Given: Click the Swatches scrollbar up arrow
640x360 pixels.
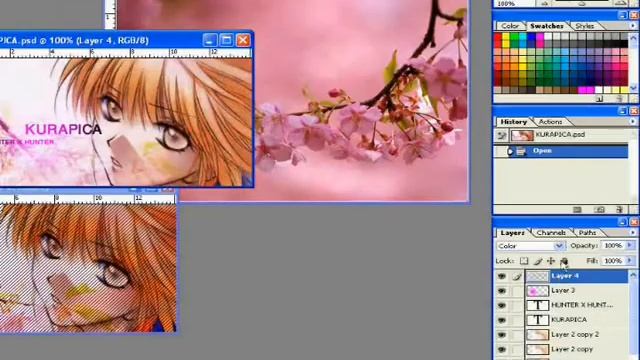Looking at the screenshot, I should tap(633, 37).
